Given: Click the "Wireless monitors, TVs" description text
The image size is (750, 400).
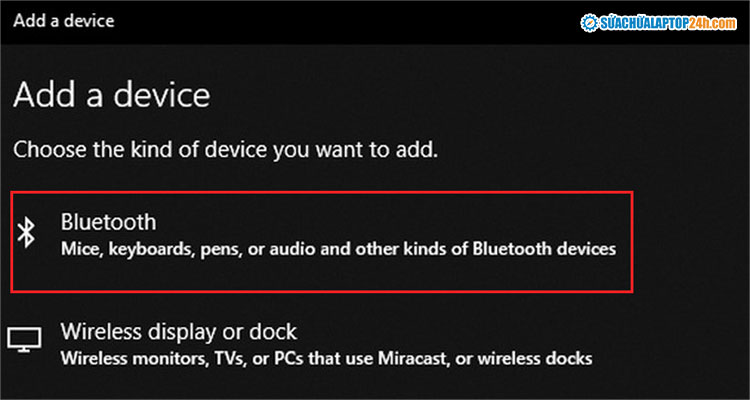Looking at the screenshot, I should (x=150, y=357).
